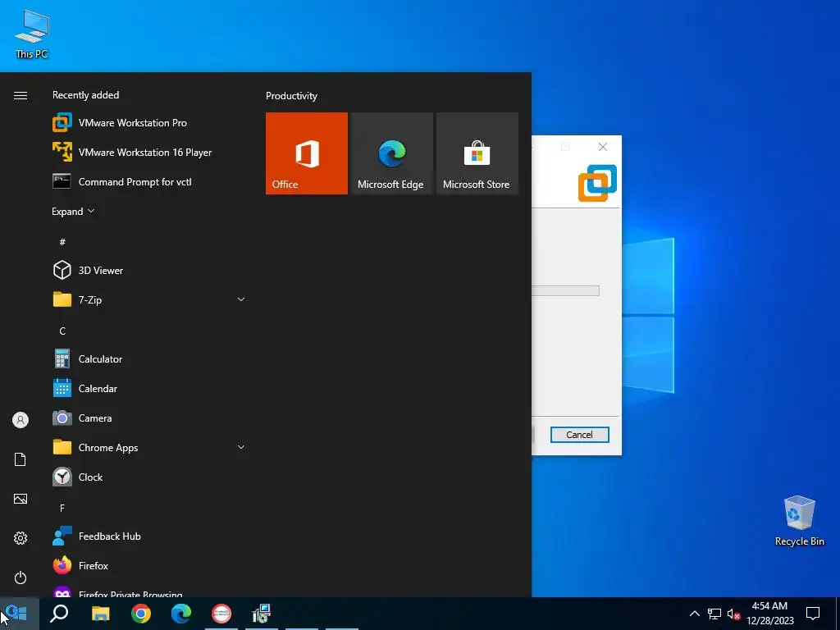Select the Recycle Bin desktop icon

coord(799,521)
